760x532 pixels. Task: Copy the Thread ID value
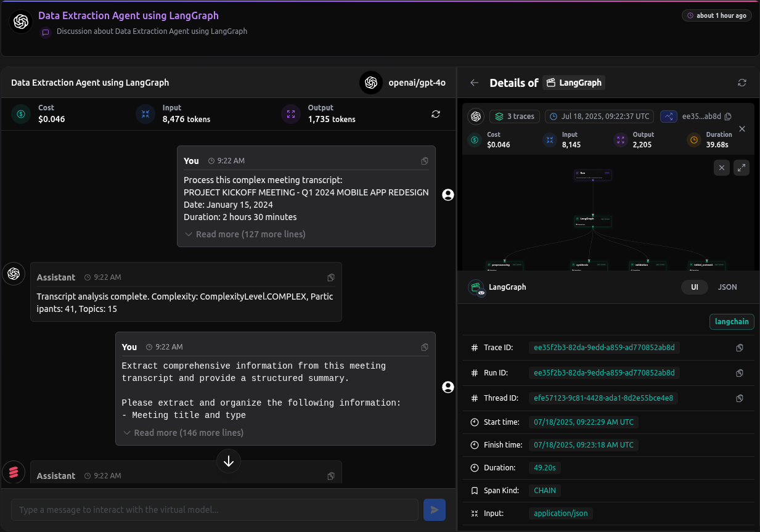click(x=740, y=398)
